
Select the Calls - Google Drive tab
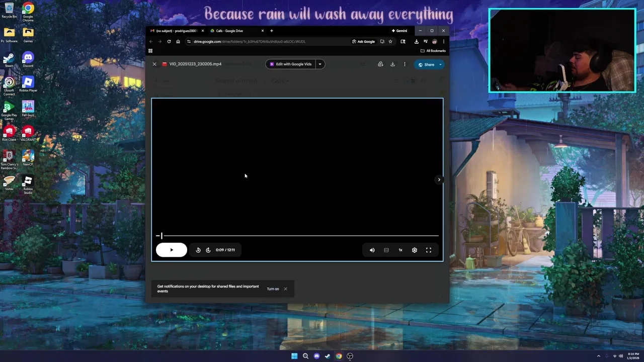[x=229, y=31]
